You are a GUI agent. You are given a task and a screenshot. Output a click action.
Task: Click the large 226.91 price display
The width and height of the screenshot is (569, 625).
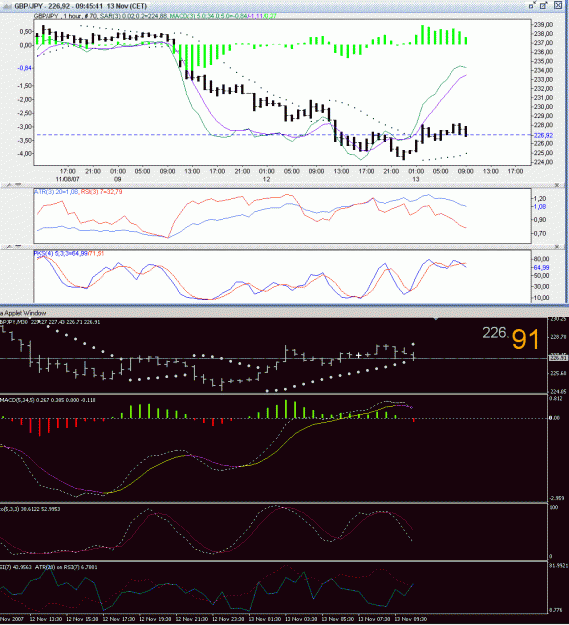coord(511,338)
